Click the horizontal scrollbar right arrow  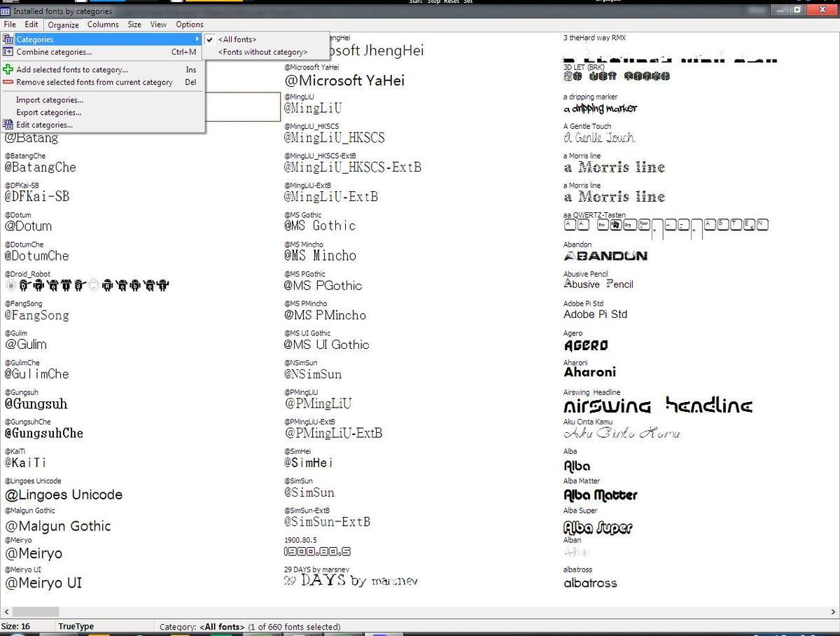834,612
